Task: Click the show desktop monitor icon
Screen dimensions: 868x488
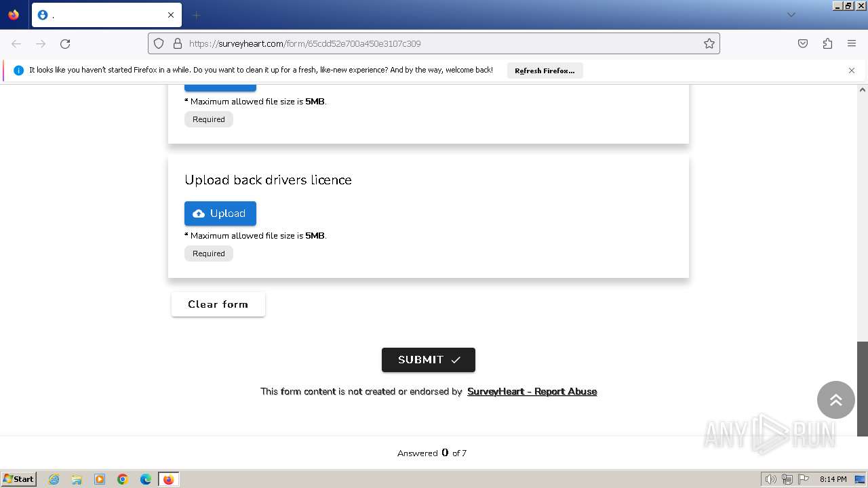Action: [x=860, y=479]
